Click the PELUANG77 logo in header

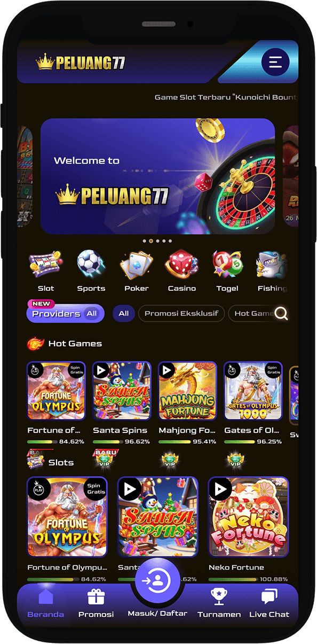point(81,63)
